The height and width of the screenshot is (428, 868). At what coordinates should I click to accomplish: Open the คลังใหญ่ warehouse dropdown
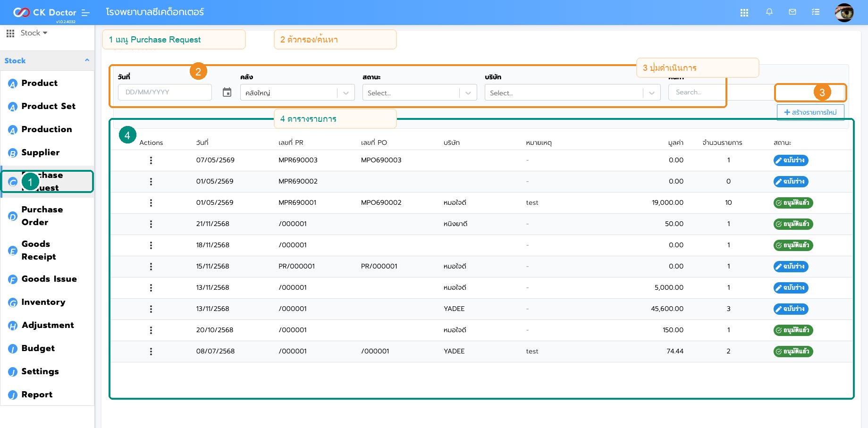(x=297, y=93)
